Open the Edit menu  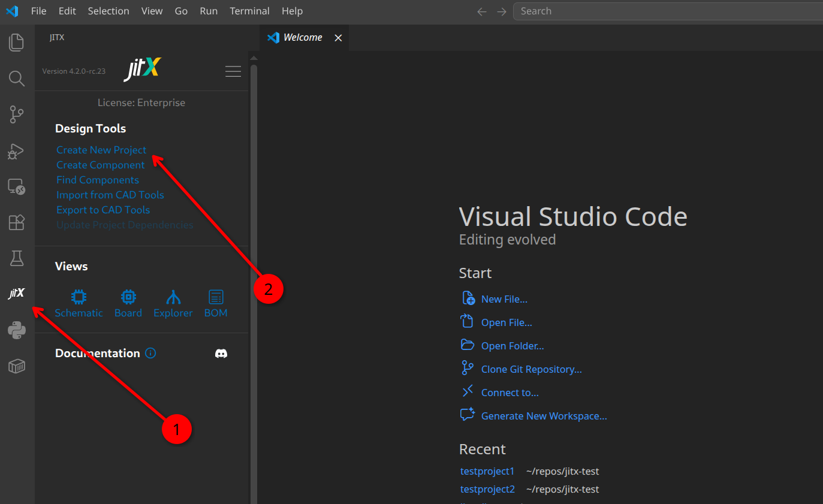[x=67, y=11]
